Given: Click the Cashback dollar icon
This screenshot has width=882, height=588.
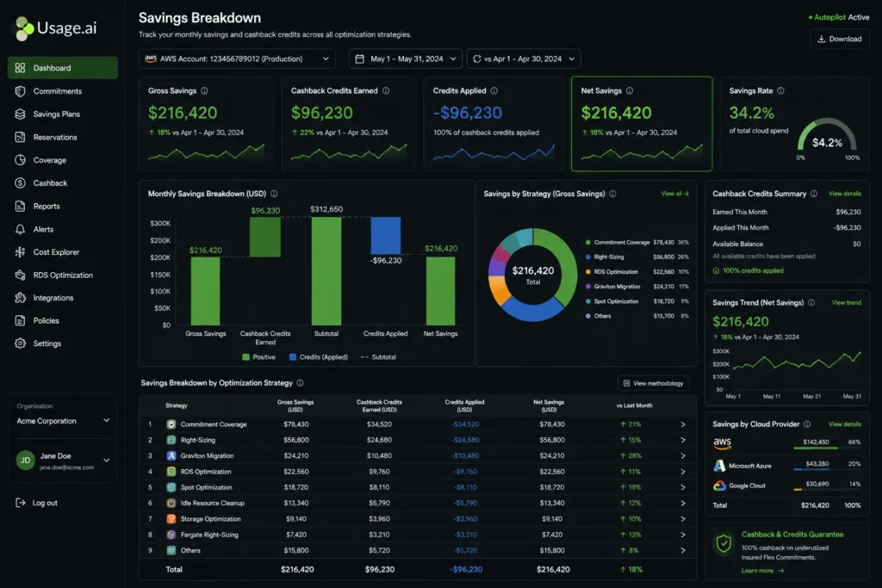Looking at the screenshot, I should click(21, 183).
